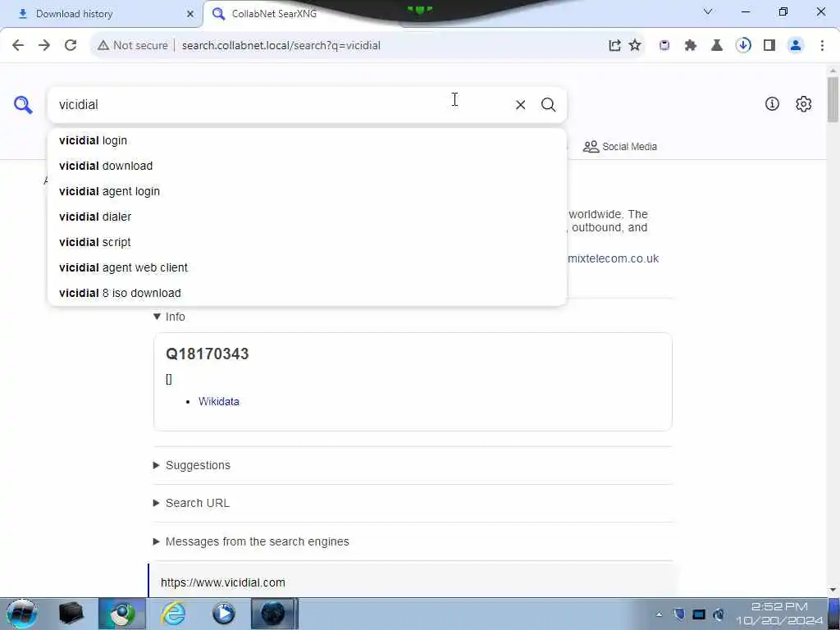Open the Wikidata link
Image resolution: width=840 pixels, height=630 pixels.
pos(218,401)
